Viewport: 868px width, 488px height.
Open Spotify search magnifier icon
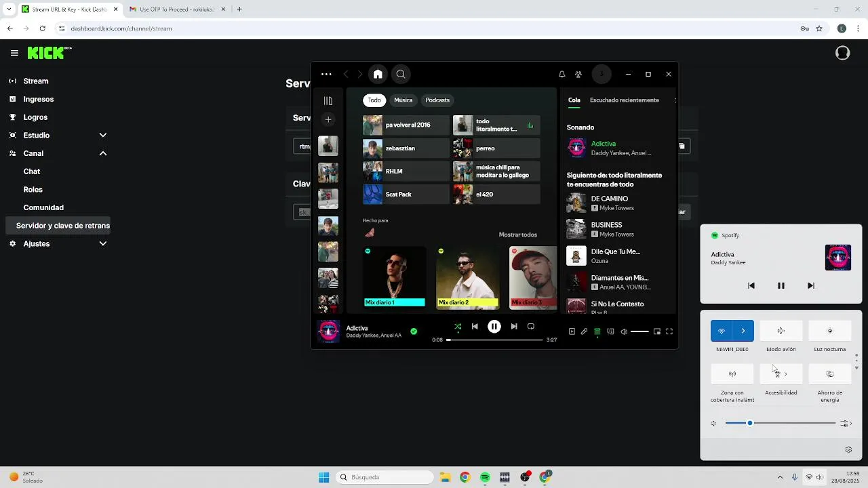pos(401,75)
